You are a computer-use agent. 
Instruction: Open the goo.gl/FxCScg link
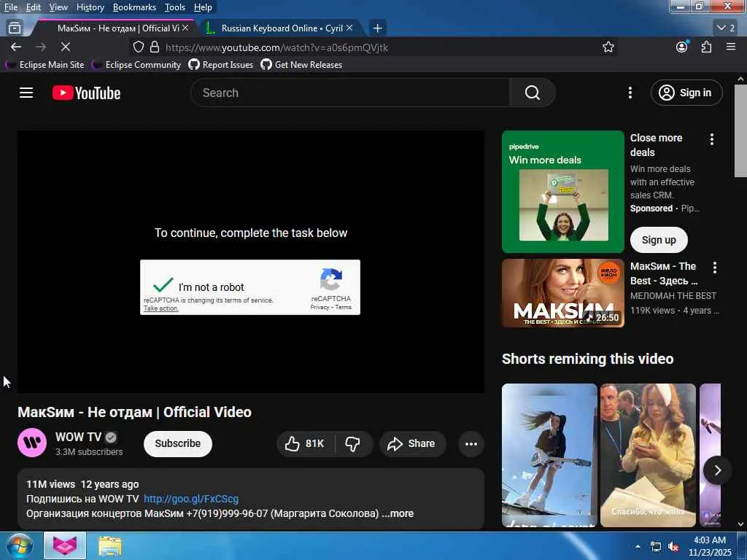[191, 499]
